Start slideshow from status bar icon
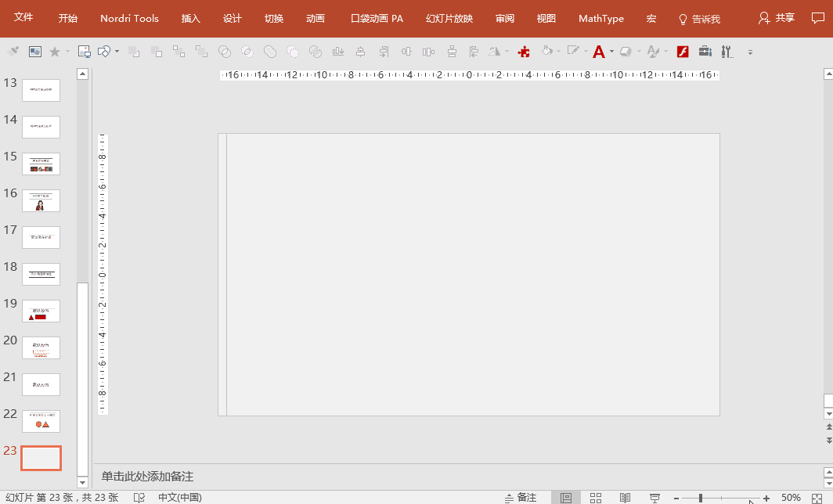 point(654,498)
